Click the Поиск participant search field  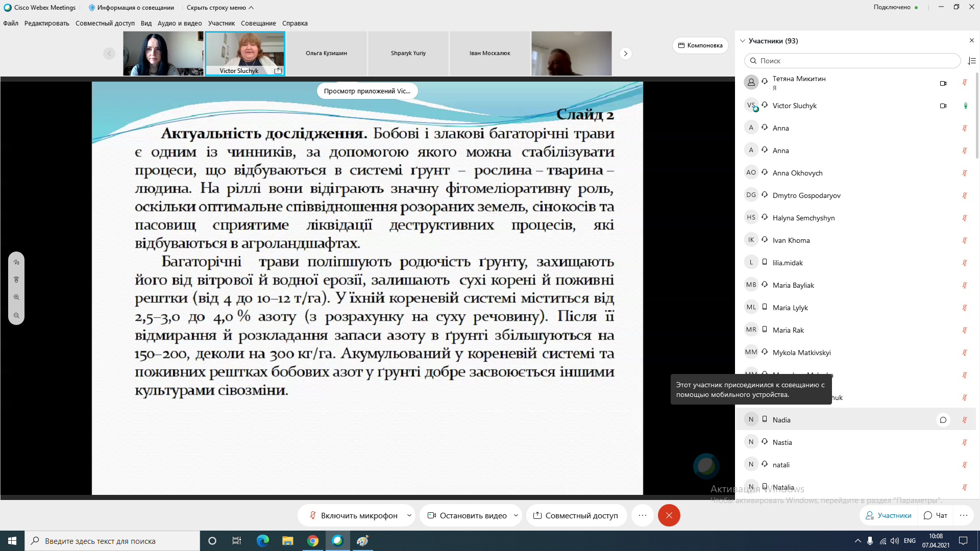852,61
